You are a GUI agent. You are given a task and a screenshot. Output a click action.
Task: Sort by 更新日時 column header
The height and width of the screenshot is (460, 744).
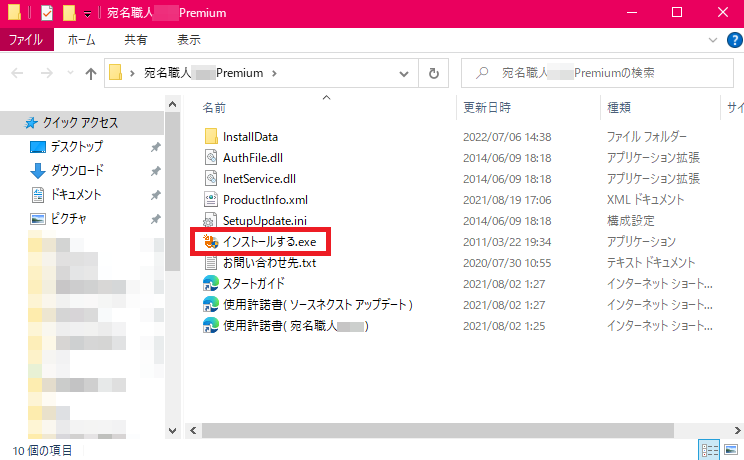tap(487, 108)
